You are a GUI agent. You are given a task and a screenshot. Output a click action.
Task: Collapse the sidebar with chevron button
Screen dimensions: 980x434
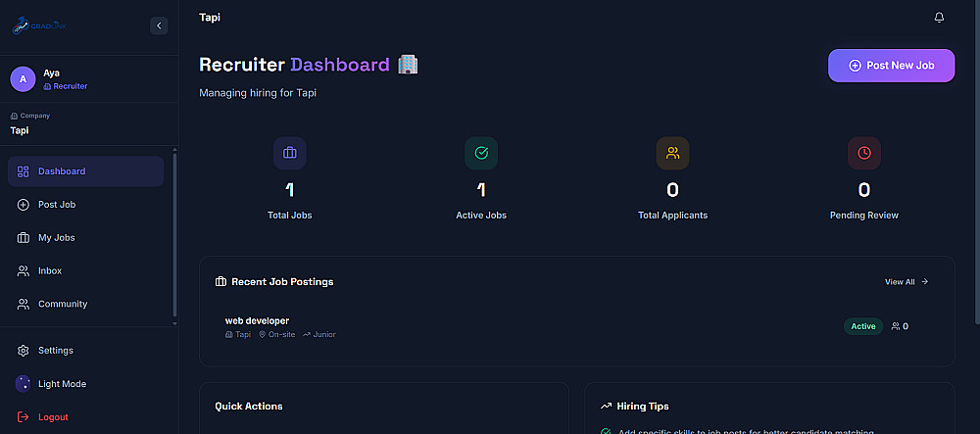[x=159, y=25]
